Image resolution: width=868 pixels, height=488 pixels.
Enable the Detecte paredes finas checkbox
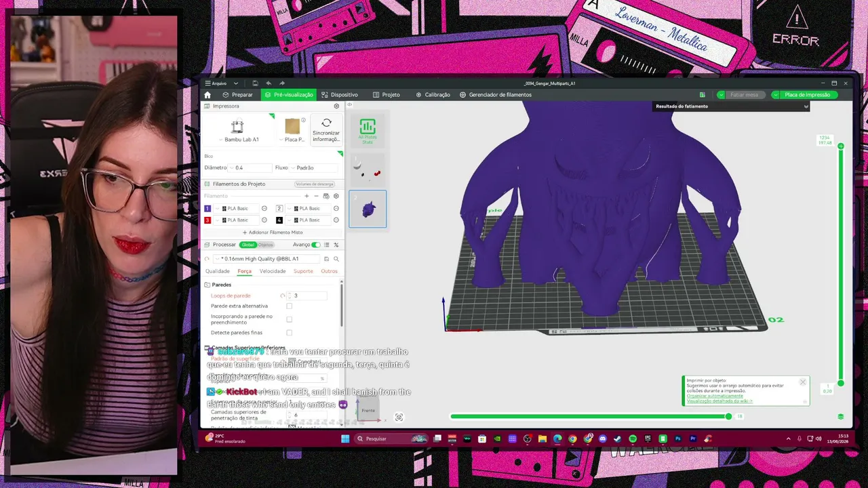coord(289,333)
